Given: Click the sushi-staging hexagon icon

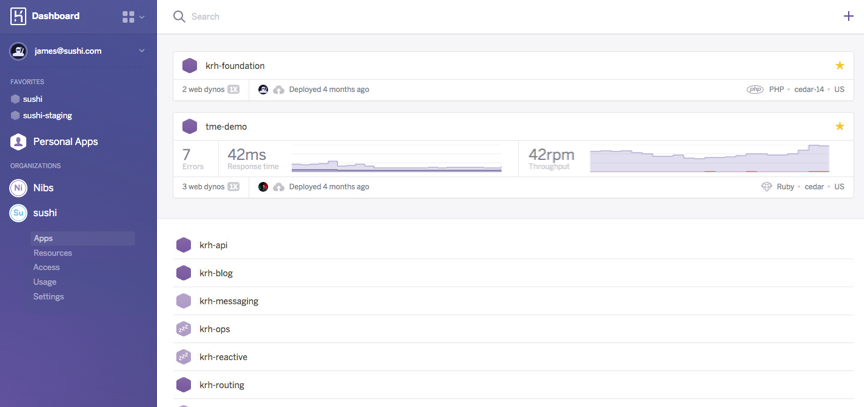Looking at the screenshot, I should point(15,116).
